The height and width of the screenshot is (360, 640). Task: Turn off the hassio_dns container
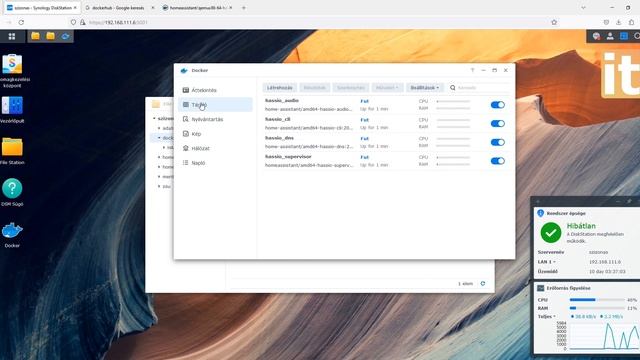[498, 142]
